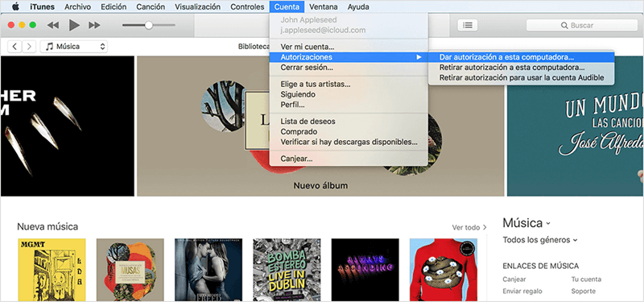Click the Ver todo link
The width and height of the screenshot is (644, 302).
point(469,227)
